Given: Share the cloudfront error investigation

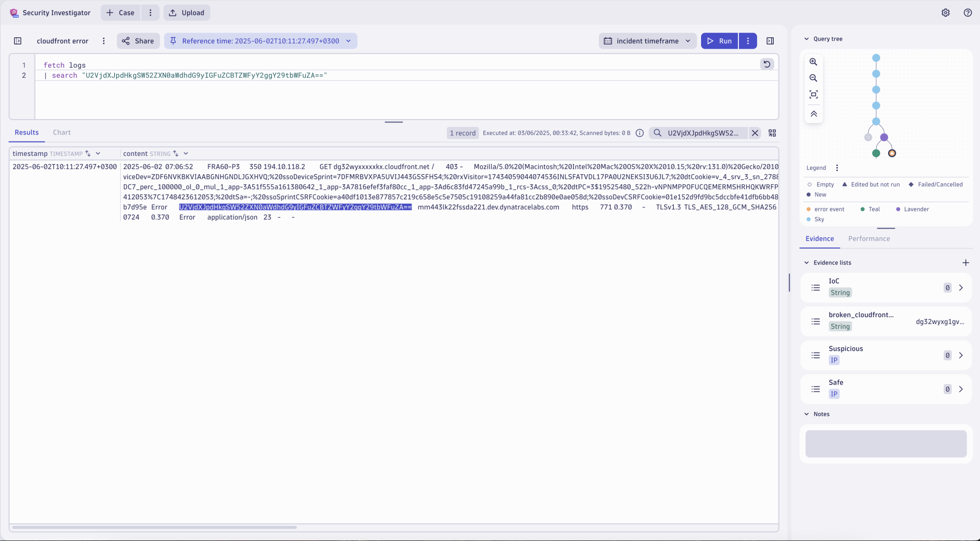Looking at the screenshot, I should click(x=138, y=41).
